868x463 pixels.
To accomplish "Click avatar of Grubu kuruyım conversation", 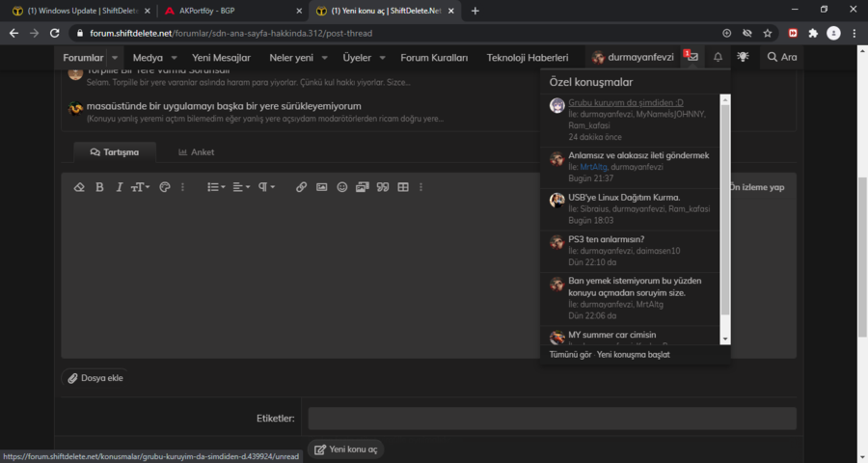I will click(x=556, y=105).
